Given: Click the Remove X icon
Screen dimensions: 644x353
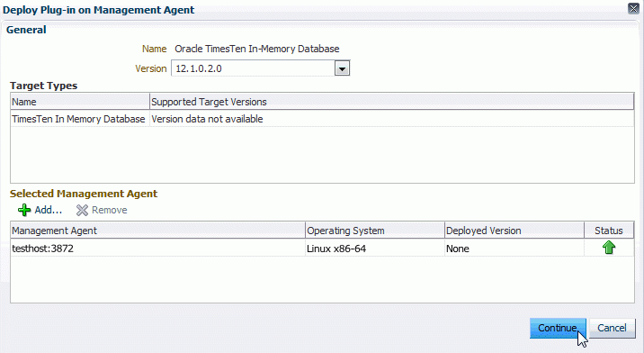Looking at the screenshot, I should click(x=82, y=210).
